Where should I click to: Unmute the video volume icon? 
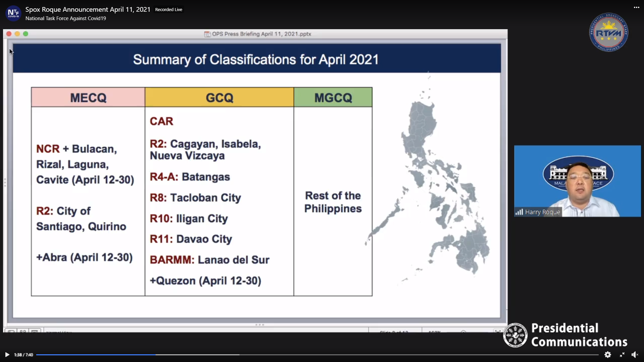click(635, 355)
